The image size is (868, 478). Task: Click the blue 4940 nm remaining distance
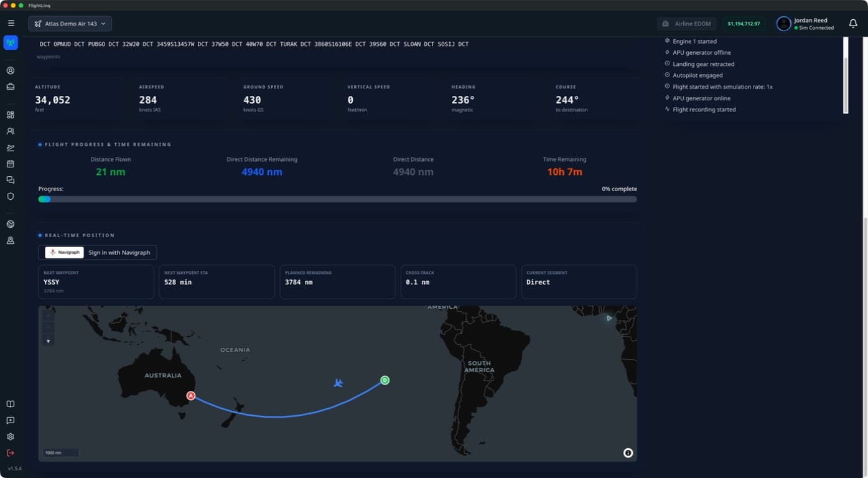coord(262,172)
